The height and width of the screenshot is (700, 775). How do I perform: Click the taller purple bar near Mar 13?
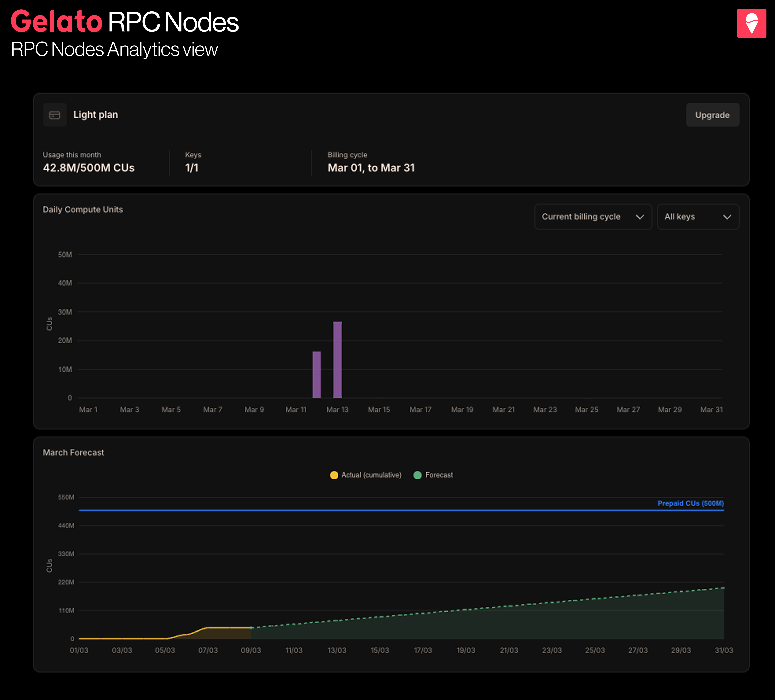(337, 360)
